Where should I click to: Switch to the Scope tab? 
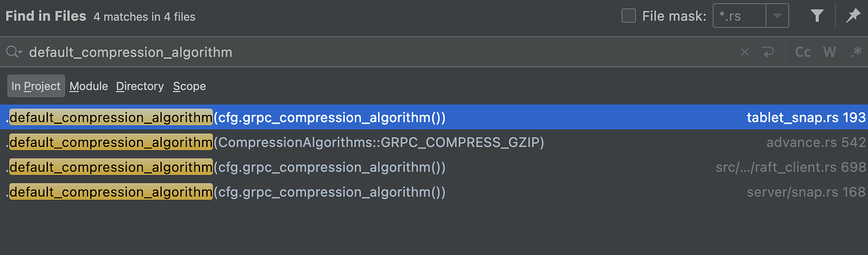pos(189,86)
